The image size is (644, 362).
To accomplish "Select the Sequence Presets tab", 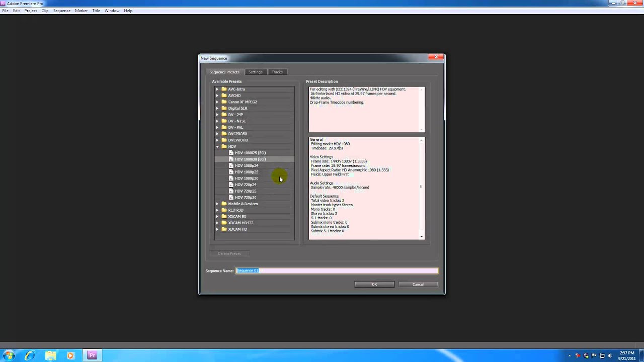I will point(224,72).
